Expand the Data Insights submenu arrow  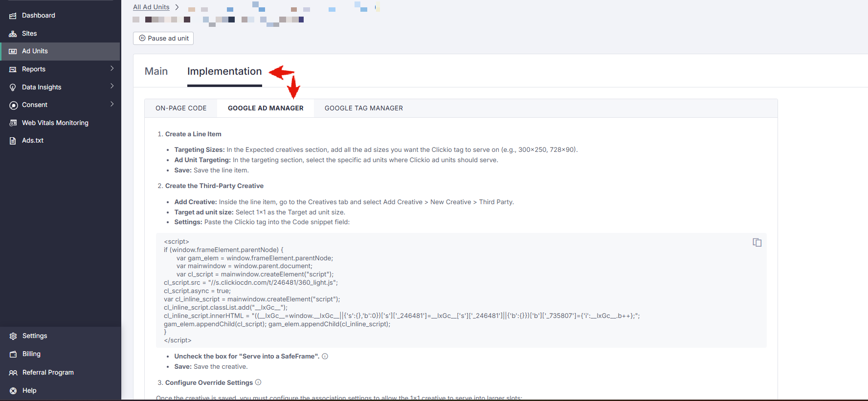click(x=112, y=86)
